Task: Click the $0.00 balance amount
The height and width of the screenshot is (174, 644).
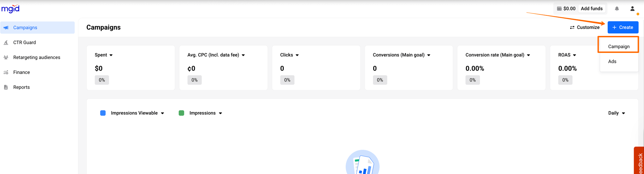Action: (x=569, y=9)
